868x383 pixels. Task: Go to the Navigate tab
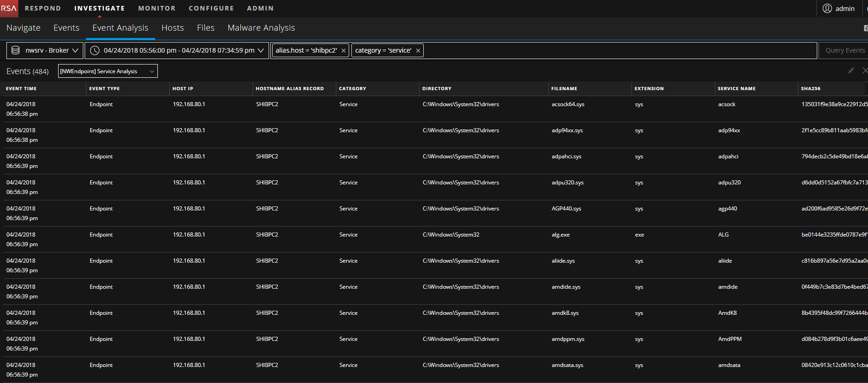(23, 28)
